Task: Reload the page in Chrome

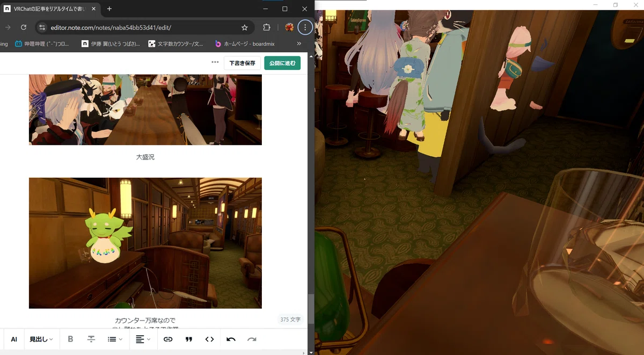Action: pyautogui.click(x=24, y=27)
